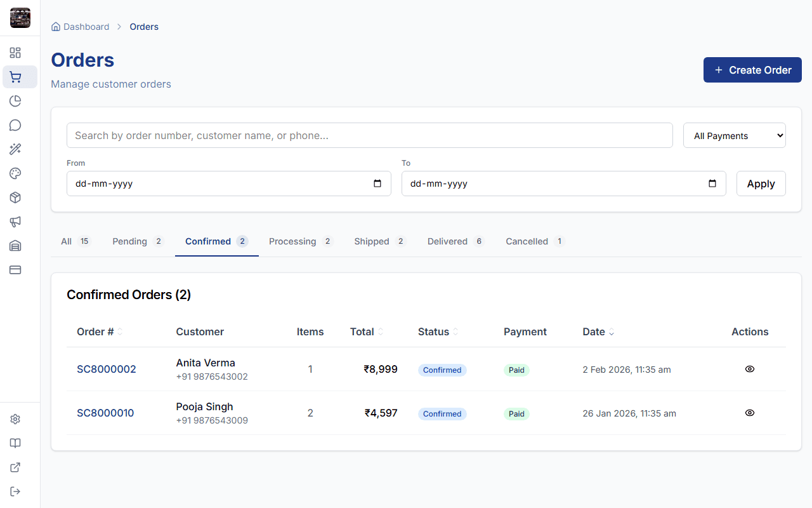Screen dimensions: 812x508
Task: Open the book documentation icon
Action: (15, 443)
